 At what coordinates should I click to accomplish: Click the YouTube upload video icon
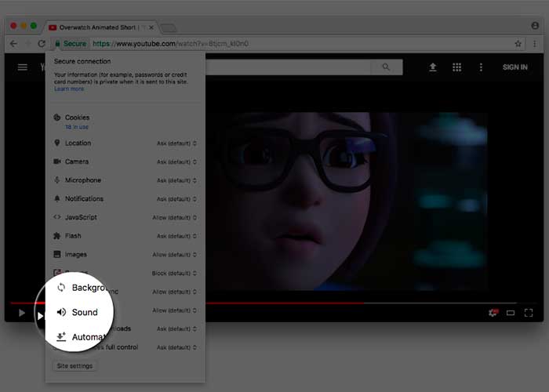(x=432, y=67)
